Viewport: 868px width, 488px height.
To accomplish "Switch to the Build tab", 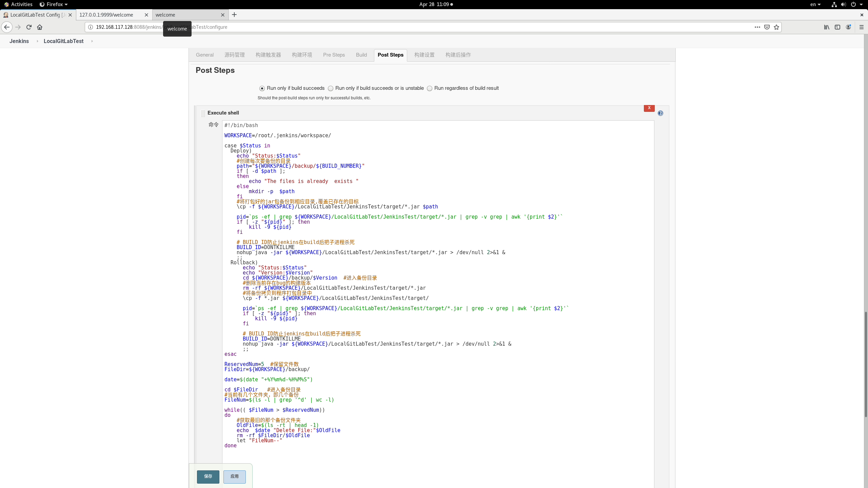I will tap(361, 55).
